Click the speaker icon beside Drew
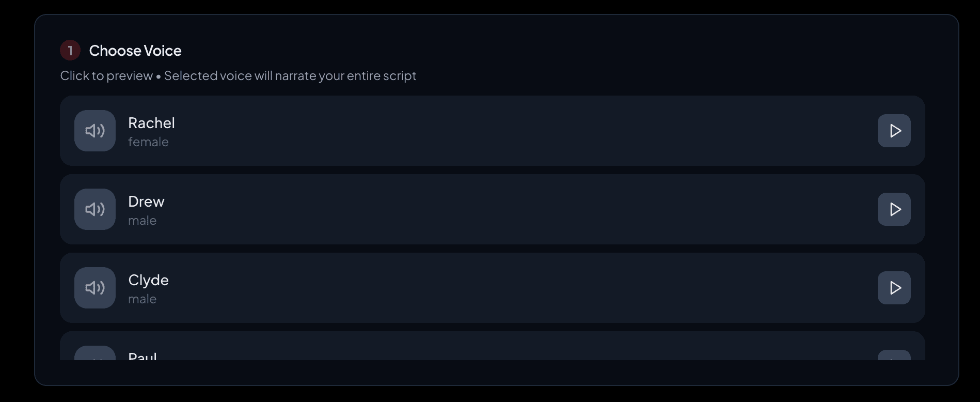The width and height of the screenshot is (980, 402). [x=95, y=209]
